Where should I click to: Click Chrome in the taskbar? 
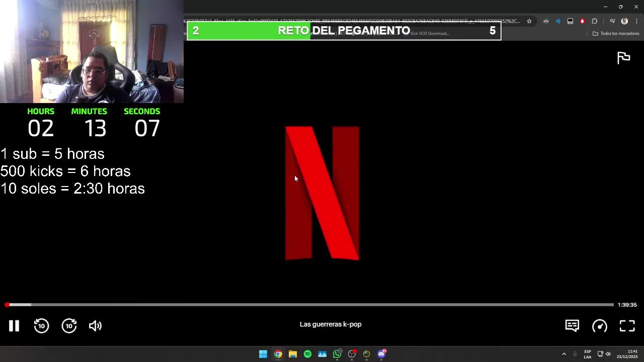point(278,354)
